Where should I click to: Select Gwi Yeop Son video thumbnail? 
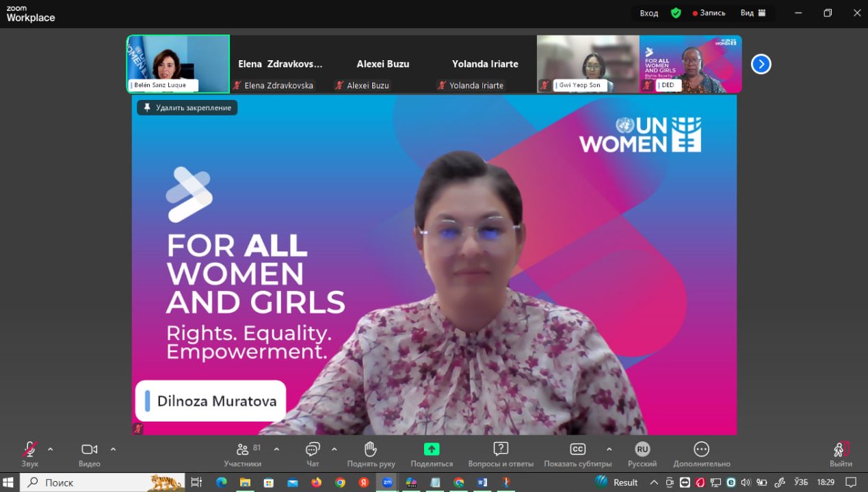(x=588, y=64)
